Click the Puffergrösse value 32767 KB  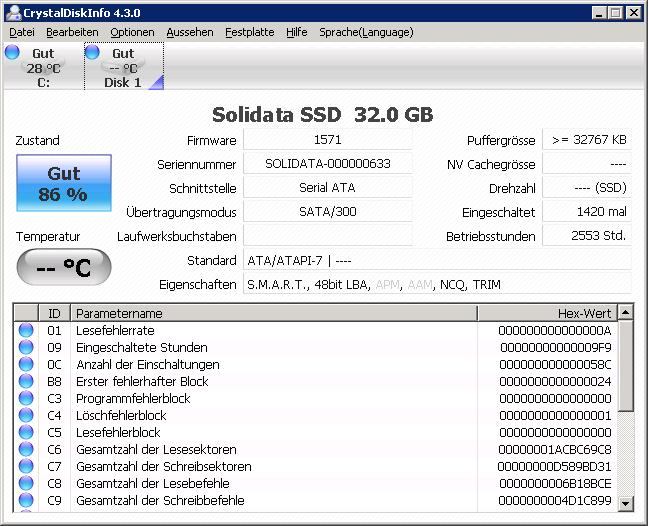point(587,140)
